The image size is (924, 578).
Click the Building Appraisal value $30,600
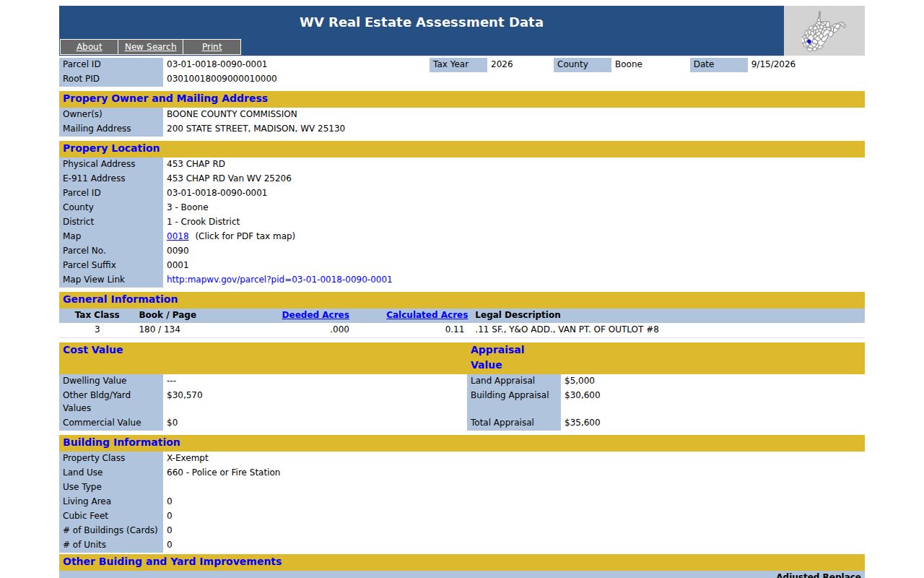pyautogui.click(x=582, y=395)
